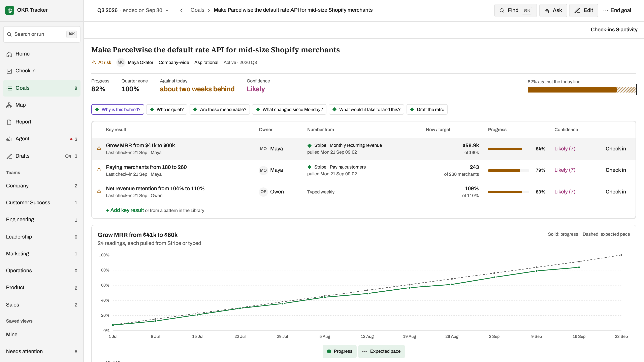This screenshot has width=644, height=362.
Task: Click + Add key result link
Action: click(x=125, y=210)
